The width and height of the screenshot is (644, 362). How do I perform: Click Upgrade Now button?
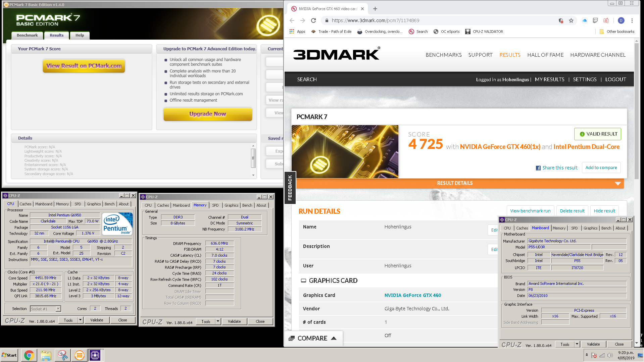coord(208,114)
